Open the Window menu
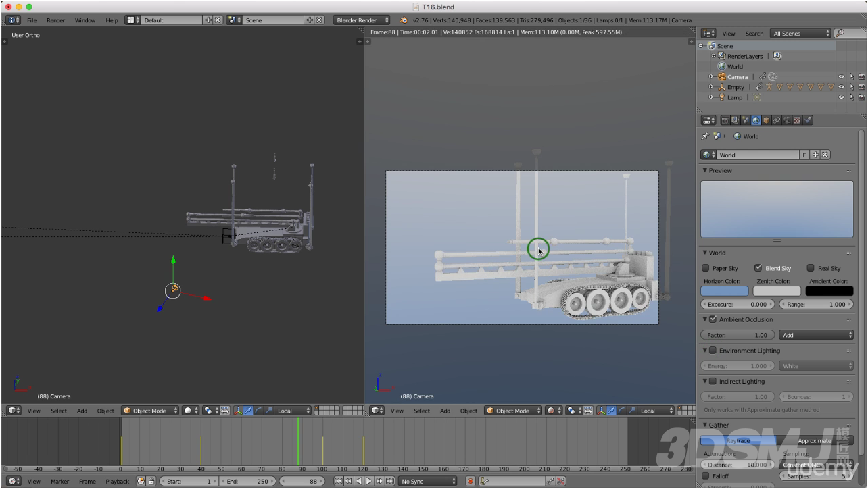868x489 pixels. 85,20
